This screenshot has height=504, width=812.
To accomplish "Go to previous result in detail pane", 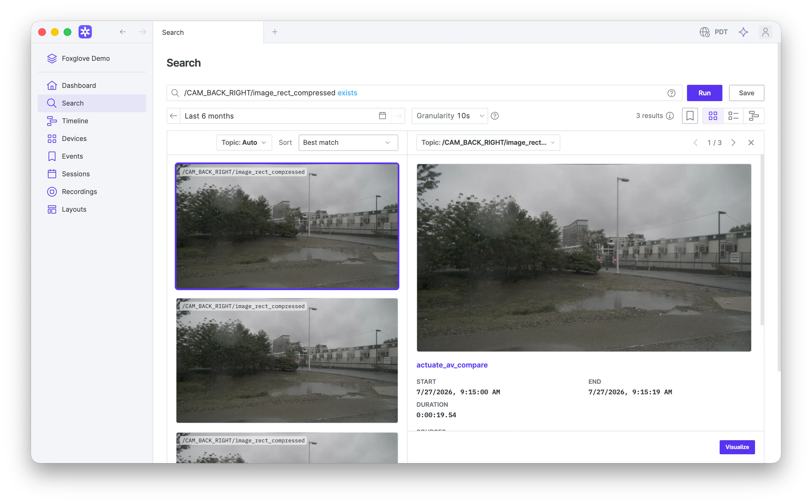I will pos(695,143).
